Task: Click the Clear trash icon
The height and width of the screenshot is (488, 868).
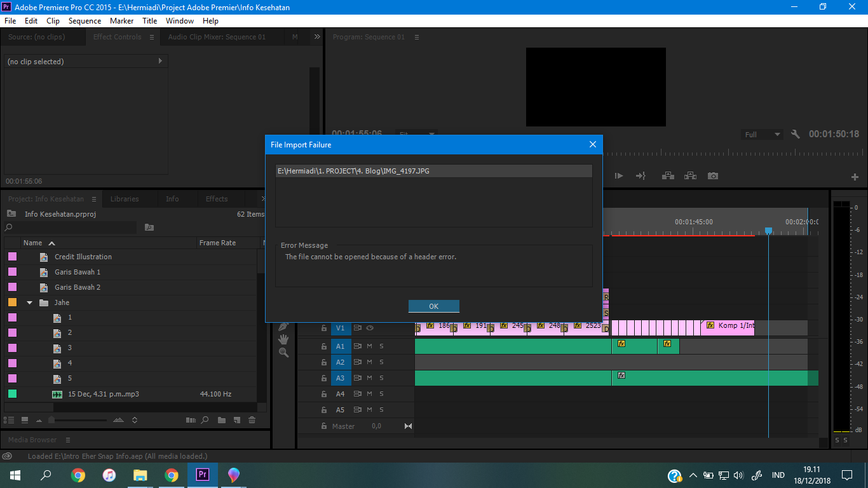Action: 252,420
